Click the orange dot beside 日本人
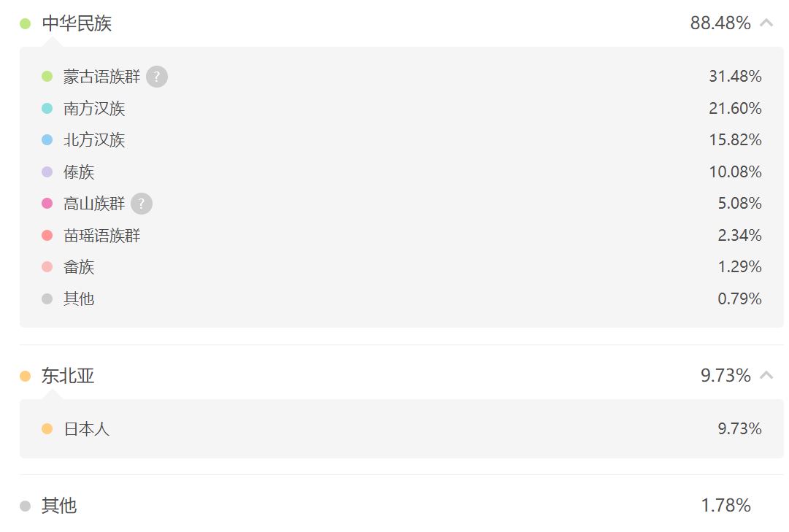Viewport: 789px width, 532px height. [47, 429]
